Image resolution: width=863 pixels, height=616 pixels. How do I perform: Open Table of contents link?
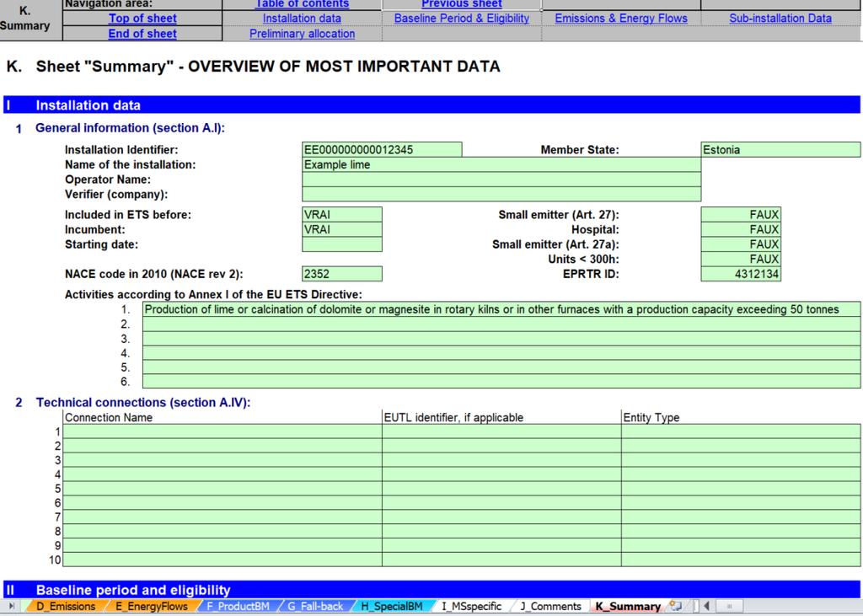pyautogui.click(x=303, y=4)
